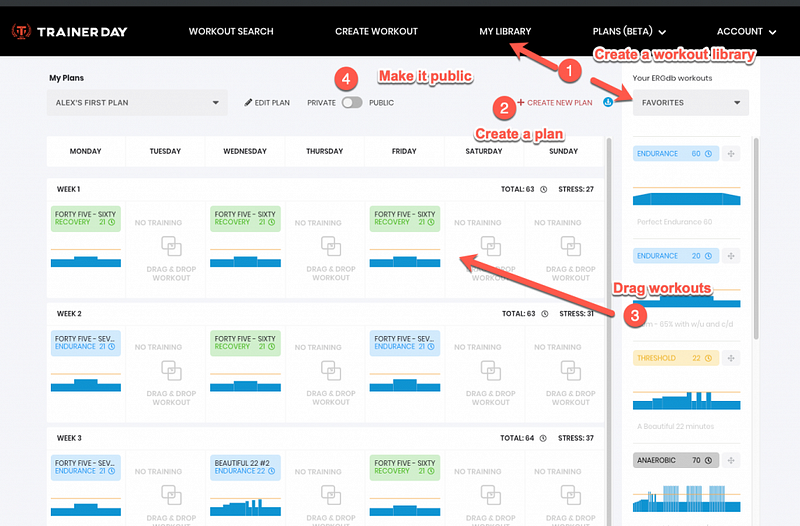Click the clock icon next to Week 1 Total: 63
Image resolution: width=800 pixels, height=526 pixels.
[x=544, y=189]
